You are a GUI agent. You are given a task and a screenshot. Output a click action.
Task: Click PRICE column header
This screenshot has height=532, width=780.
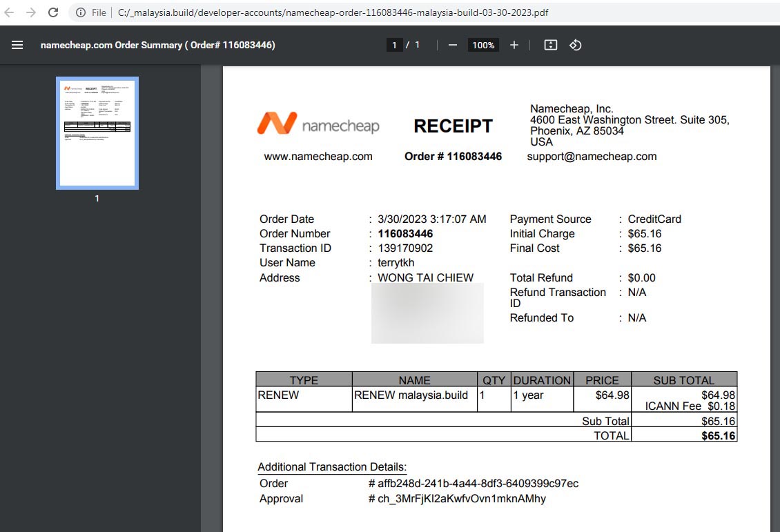pos(602,380)
